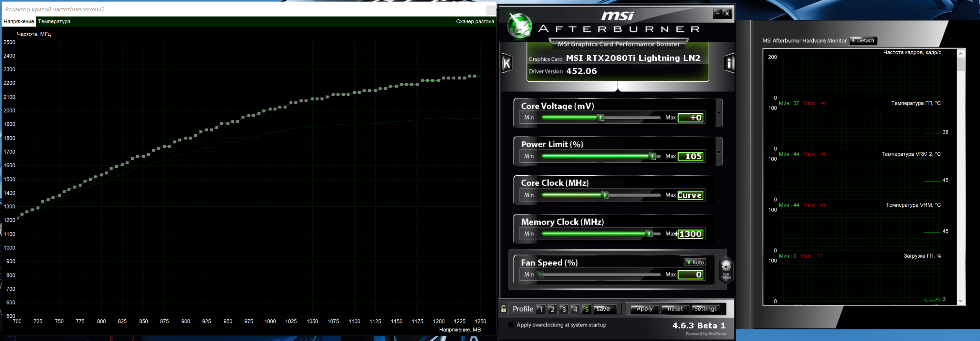
Task: Click the hardware monitor scrollbar thumb
Action: click(961, 64)
